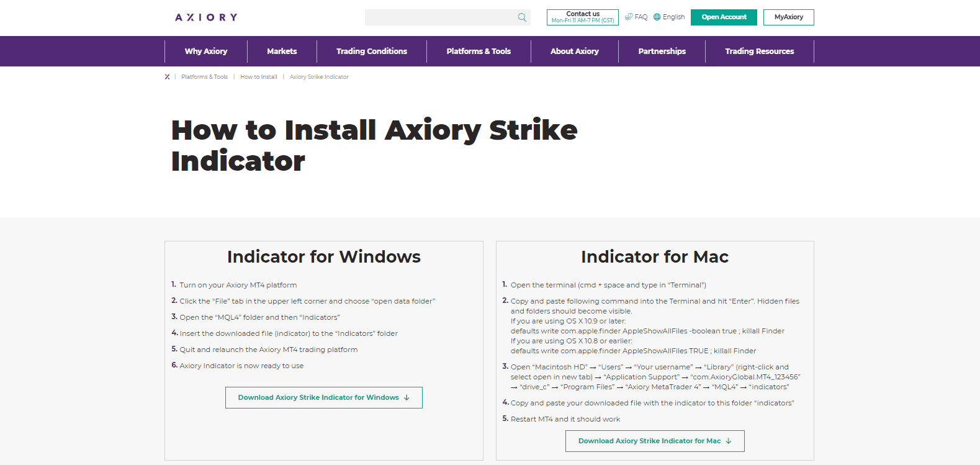Click the download arrow on Windows button
980x465 pixels.
click(407, 398)
